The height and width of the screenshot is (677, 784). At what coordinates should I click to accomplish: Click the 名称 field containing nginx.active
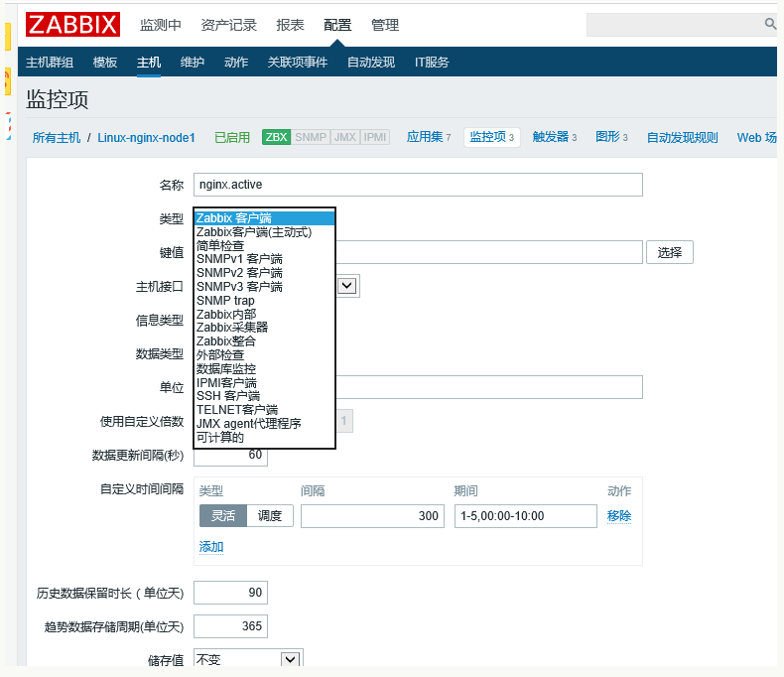[x=418, y=185]
